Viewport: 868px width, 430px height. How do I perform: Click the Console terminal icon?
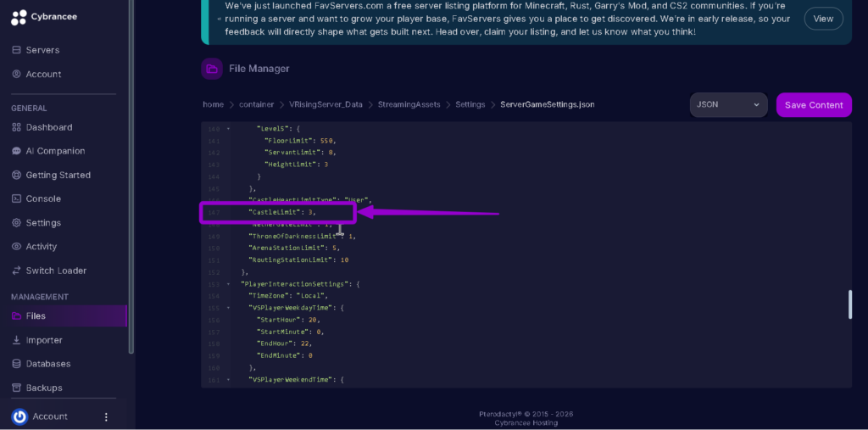(17, 198)
